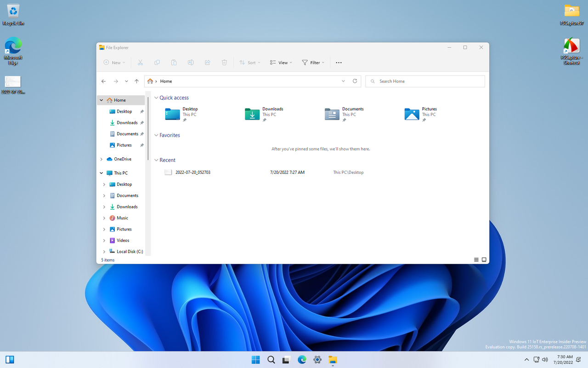Open the View dropdown menu

coord(281,63)
